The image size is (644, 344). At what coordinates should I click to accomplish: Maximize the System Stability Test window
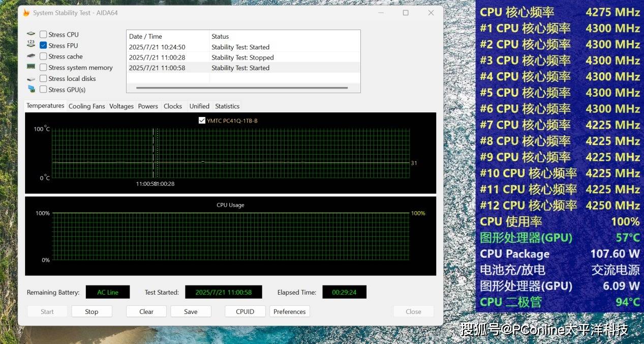point(406,13)
